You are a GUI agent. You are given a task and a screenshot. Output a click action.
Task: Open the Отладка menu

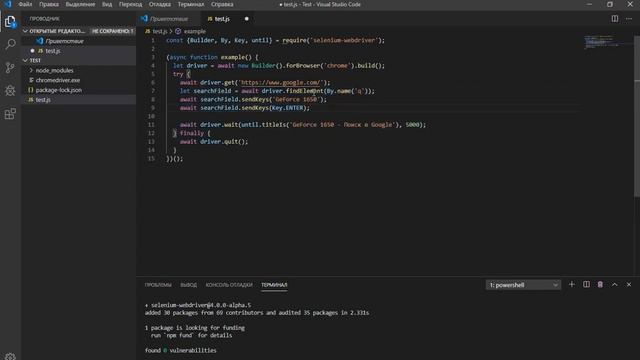[160, 4]
